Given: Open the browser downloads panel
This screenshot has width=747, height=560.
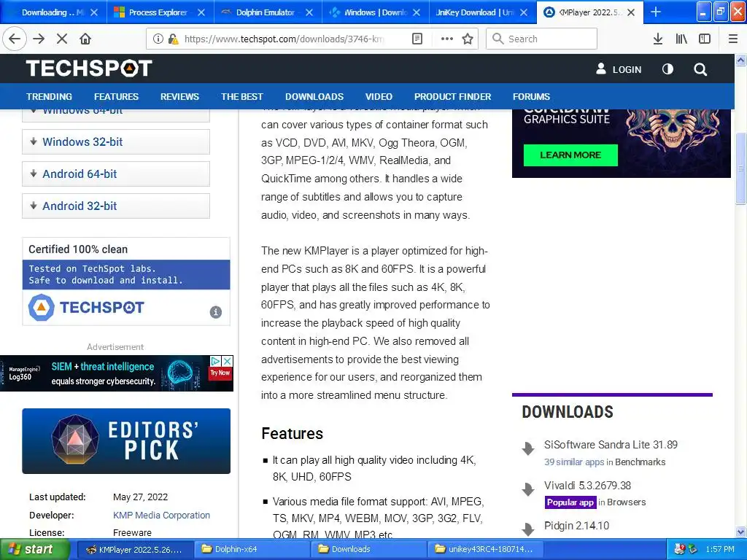Looking at the screenshot, I should 658,39.
